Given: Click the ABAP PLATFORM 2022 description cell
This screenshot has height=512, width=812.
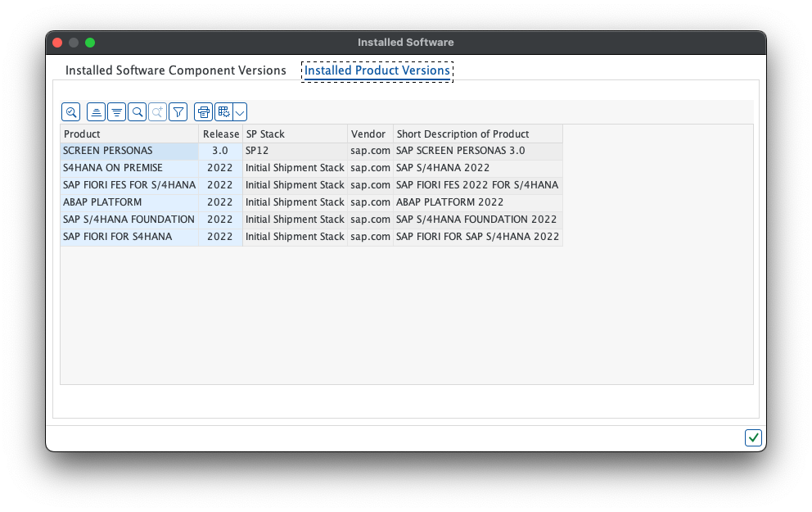Looking at the screenshot, I should pyautogui.click(x=477, y=202).
